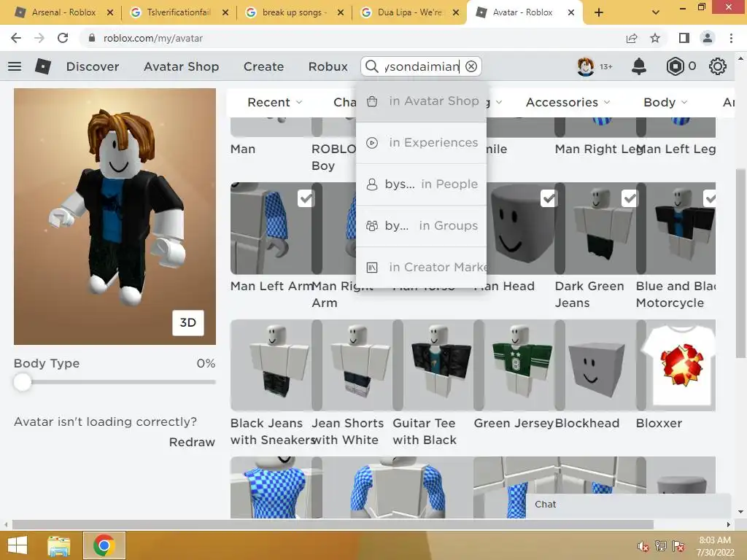The width and height of the screenshot is (747, 560).
Task: Click the horizontal page scrollbar
Action: pyautogui.click(x=333, y=524)
